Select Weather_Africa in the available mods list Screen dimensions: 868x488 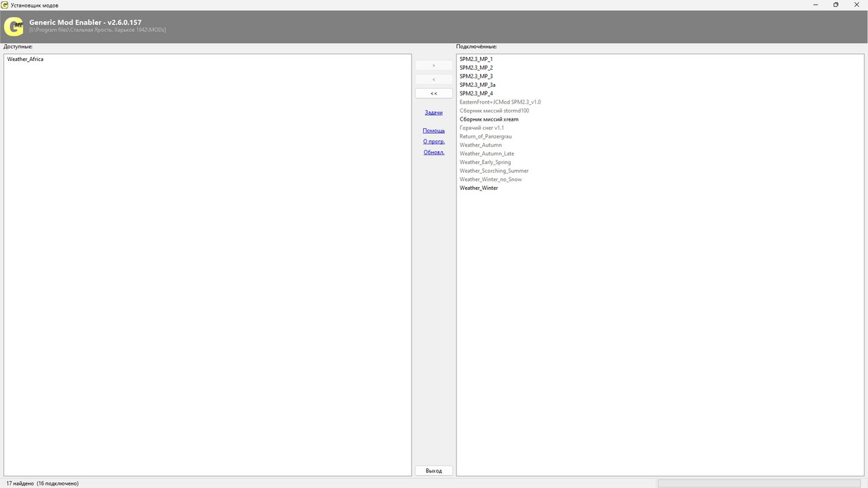(25, 59)
